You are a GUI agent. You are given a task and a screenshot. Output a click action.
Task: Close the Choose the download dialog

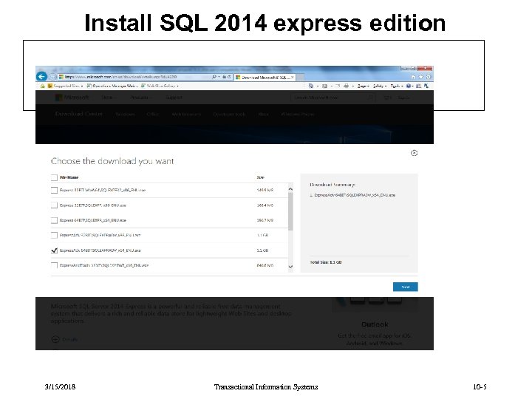point(414,153)
